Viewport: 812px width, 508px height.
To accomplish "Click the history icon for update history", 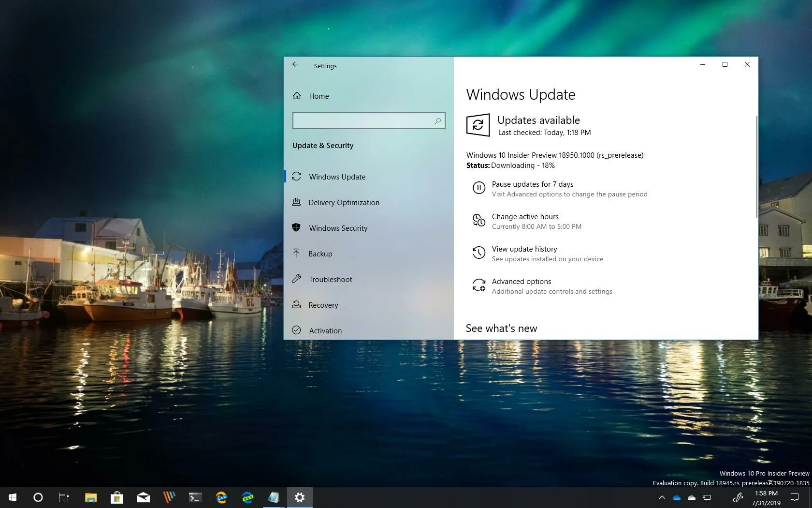I will (478, 253).
